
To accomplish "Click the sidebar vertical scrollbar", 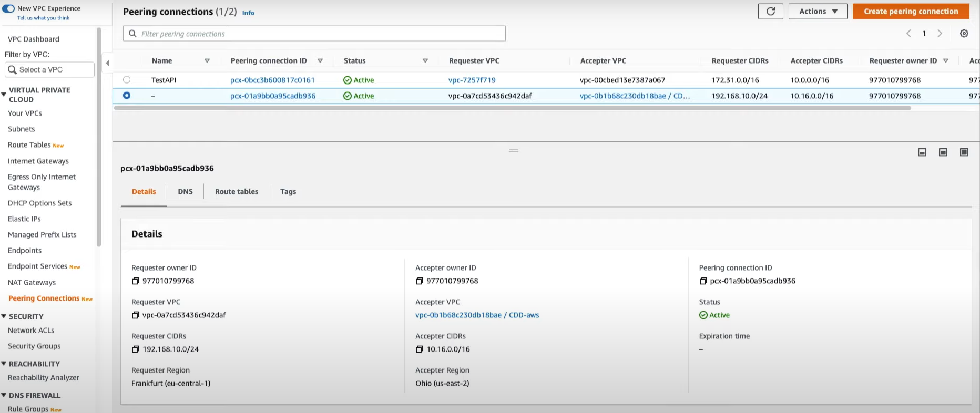I will tap(98, 137).
